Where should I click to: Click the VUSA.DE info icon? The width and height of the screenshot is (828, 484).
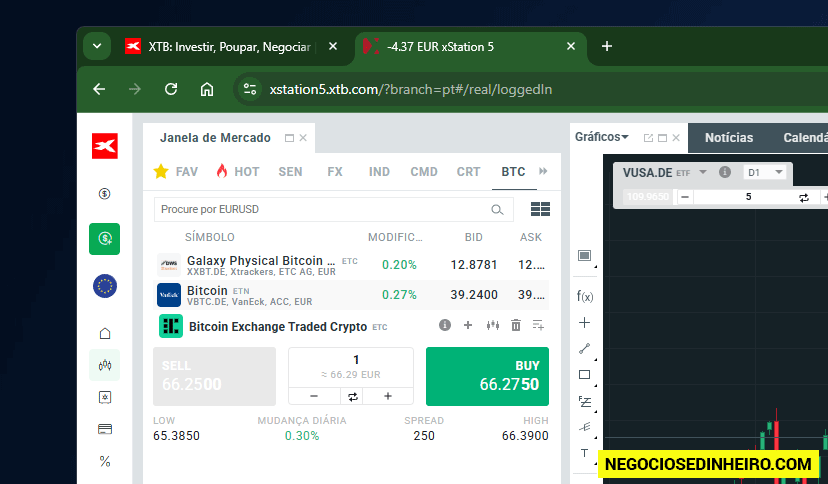tap(724, 172)
